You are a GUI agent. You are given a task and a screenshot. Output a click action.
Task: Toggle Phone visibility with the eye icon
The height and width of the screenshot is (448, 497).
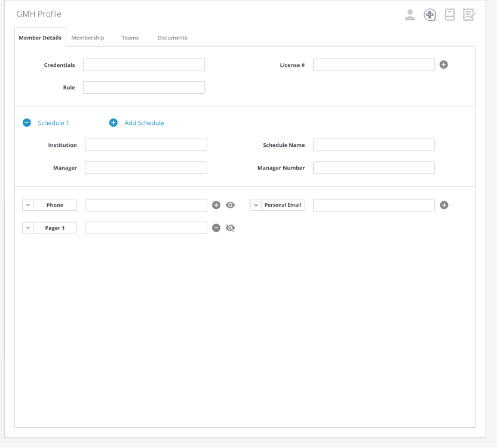coord(231,205)
